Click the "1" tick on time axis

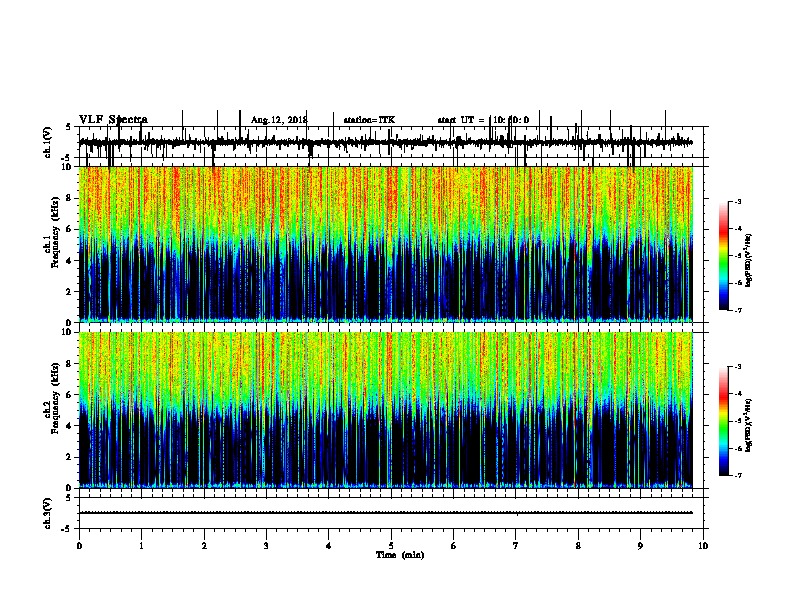pos(141,546)
